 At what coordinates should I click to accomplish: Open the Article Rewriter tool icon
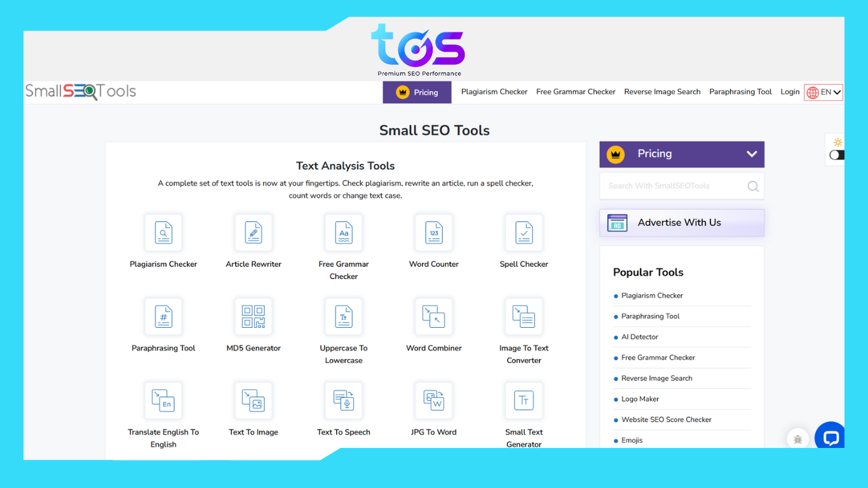254,233
